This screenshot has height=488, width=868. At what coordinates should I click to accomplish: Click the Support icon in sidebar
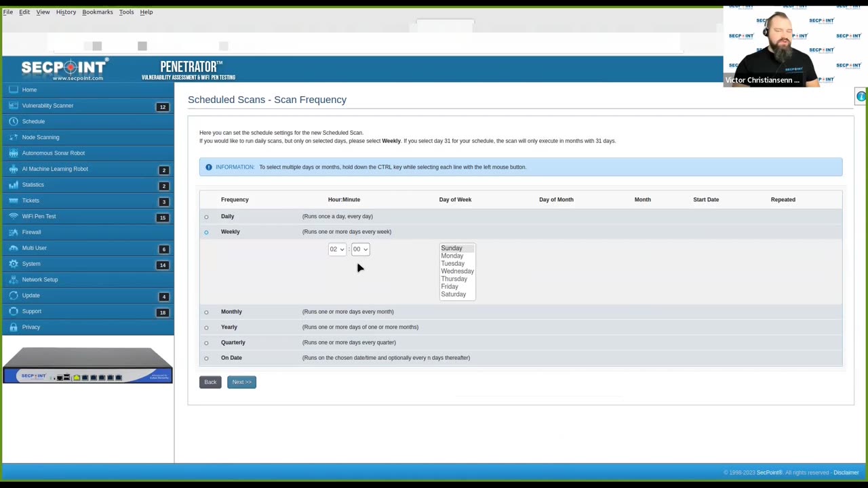coord(14,311)
